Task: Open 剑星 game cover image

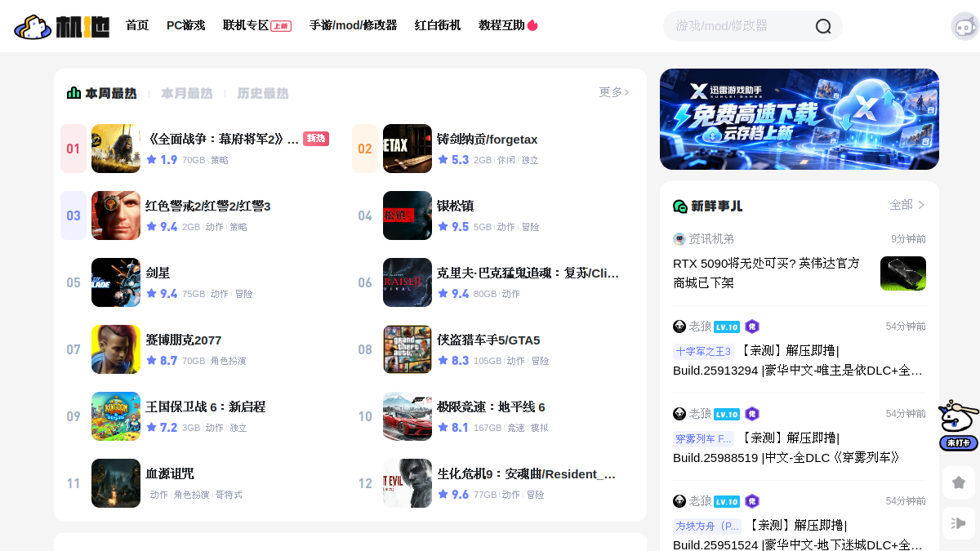Action: 116,282
